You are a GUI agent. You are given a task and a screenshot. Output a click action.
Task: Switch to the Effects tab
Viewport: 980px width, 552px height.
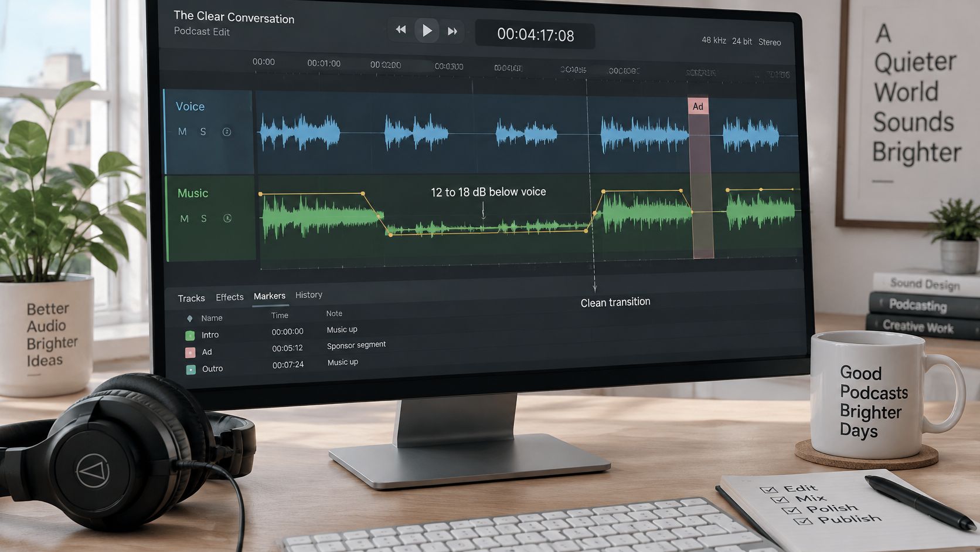click(x=229, y=297)
